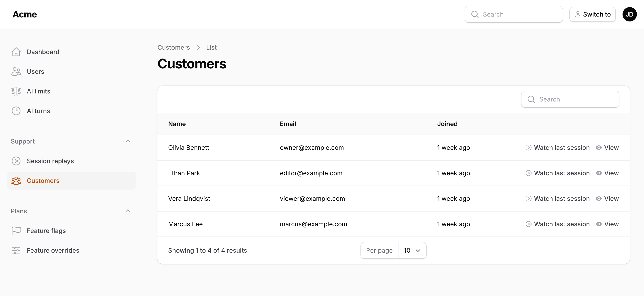Click Showing 1 to 4 of 4 results
The width and height of the screenshot is (644, 296).
tap(208, 250)
